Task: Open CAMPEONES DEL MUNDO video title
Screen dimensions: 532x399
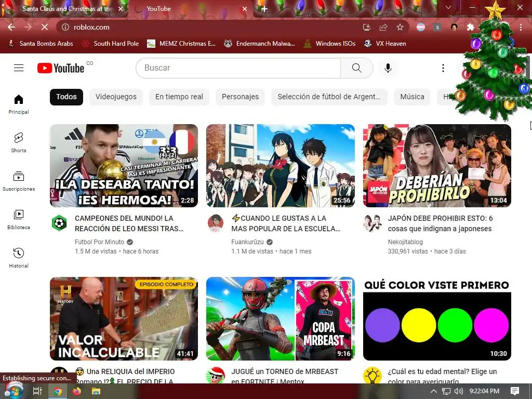Action: pyautogui.click(x=129, y=223)
